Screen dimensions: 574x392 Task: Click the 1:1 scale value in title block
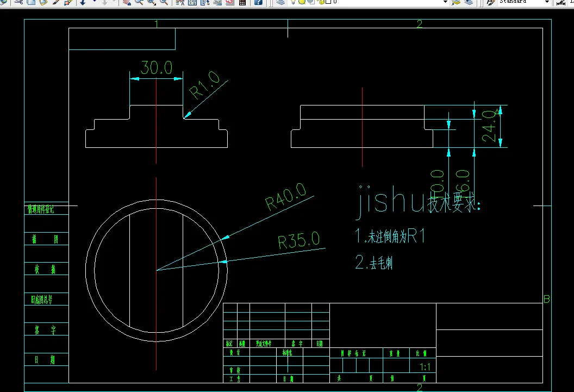pos(425,367)
